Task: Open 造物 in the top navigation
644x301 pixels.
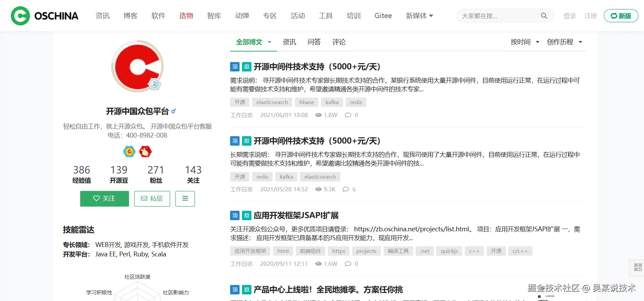Action: pos(186,16)
